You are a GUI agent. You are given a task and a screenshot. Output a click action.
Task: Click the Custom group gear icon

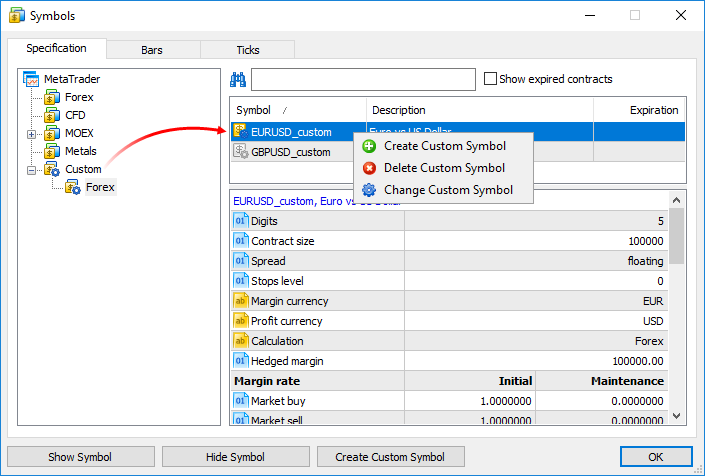[x=52, y=169]
